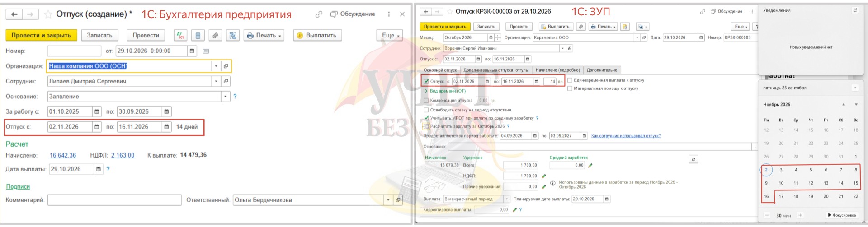Click the go-back arrow in Бухгалтерия window
This screenshot has width=868, height=227.
pyautogui.click(x=14, y=14)
